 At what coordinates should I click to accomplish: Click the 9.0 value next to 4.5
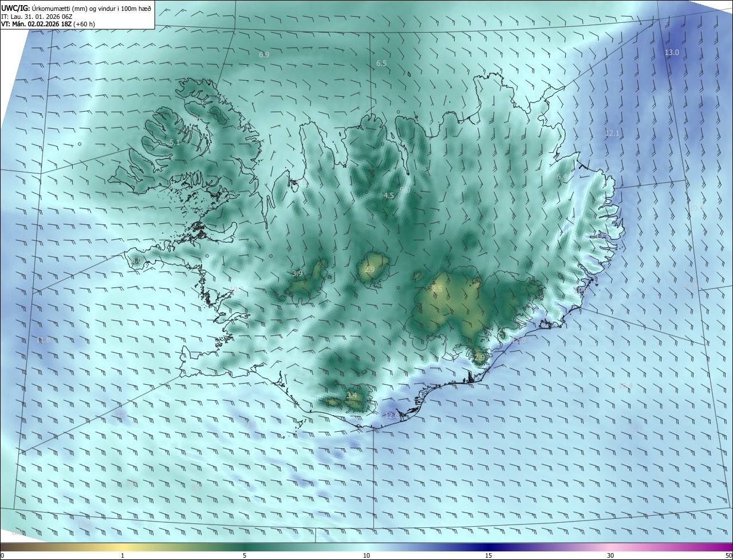(405, 190)
